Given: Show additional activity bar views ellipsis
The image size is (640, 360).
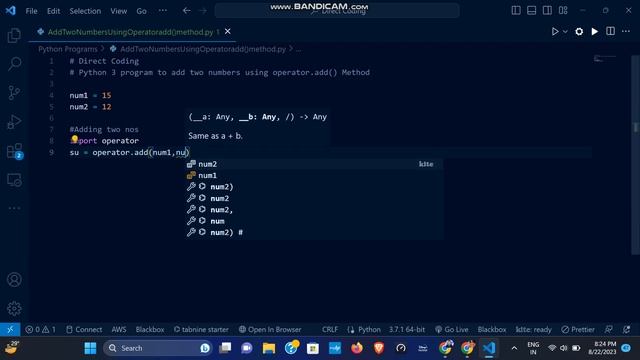Looking at the screenshot, I should pos(14,208).
